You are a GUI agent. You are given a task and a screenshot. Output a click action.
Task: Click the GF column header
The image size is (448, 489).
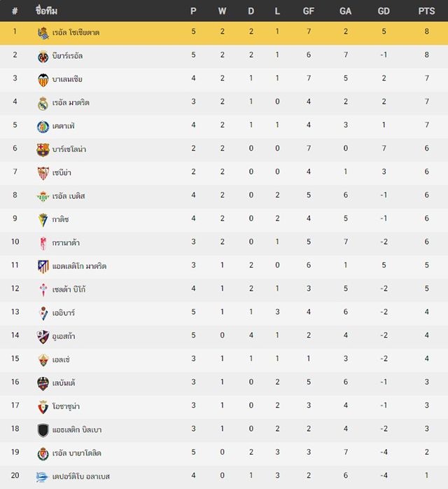point(309,11)
